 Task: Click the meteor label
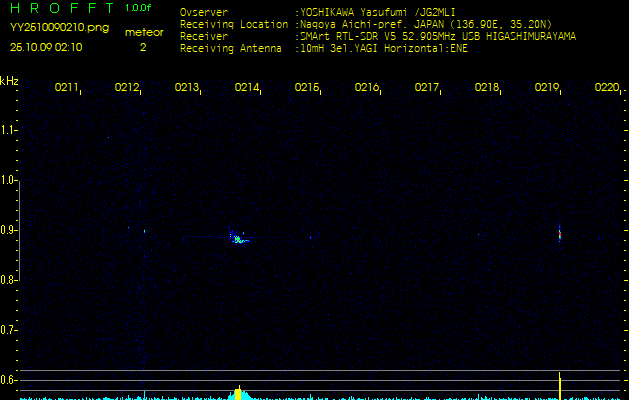click(144, 32)
